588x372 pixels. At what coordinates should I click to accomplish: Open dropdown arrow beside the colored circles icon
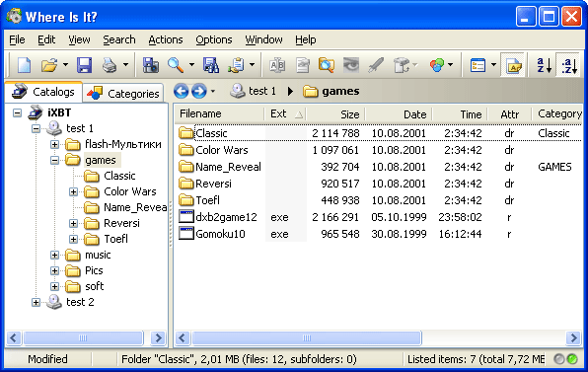click(x=451, y=65)
